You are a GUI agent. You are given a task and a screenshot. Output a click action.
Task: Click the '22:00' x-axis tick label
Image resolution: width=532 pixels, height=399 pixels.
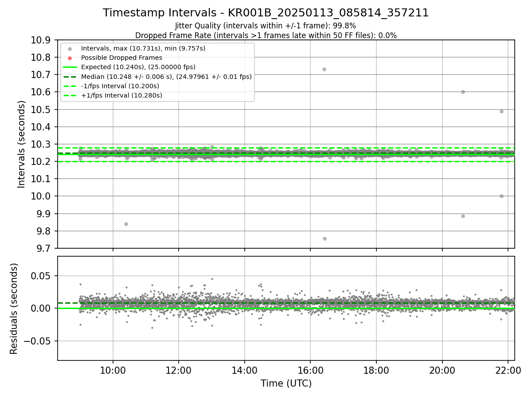(x=508, y=370)
